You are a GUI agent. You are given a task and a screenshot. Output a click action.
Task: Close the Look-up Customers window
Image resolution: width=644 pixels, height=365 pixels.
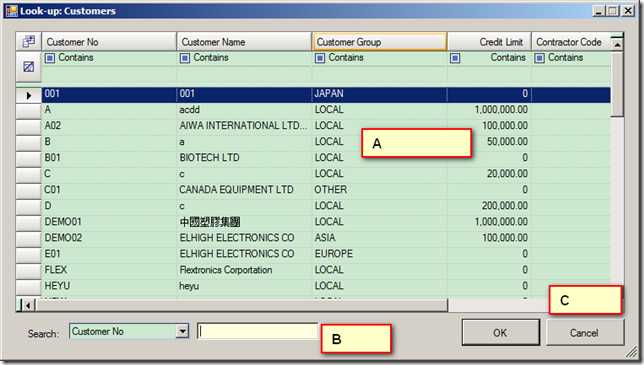tap(628, 11)
